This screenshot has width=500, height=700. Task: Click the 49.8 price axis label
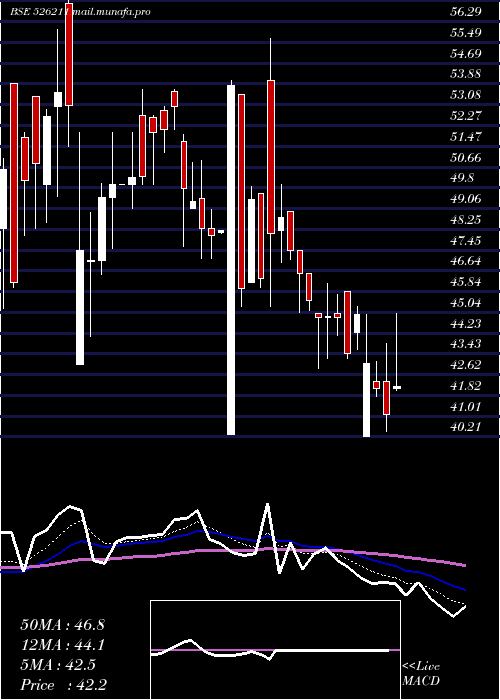[462, 178]
